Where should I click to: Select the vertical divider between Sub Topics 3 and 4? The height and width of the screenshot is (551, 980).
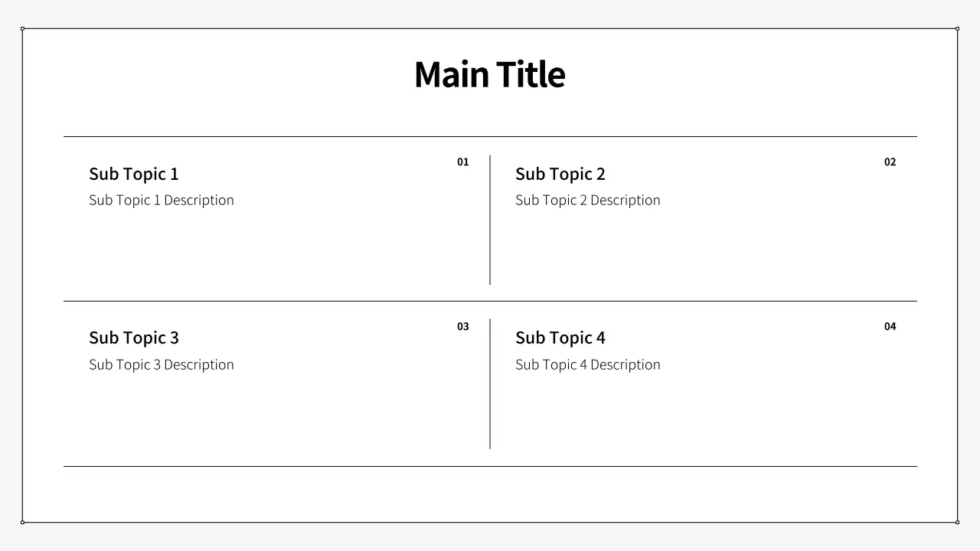click(490, 384)
